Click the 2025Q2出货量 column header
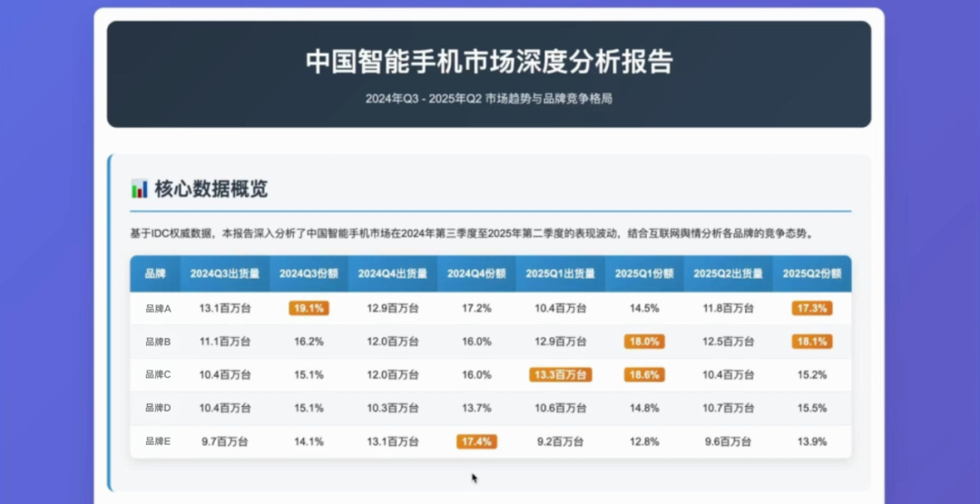Screen dimensions: 980x504 pyautogui.click(x=728, y=273)
